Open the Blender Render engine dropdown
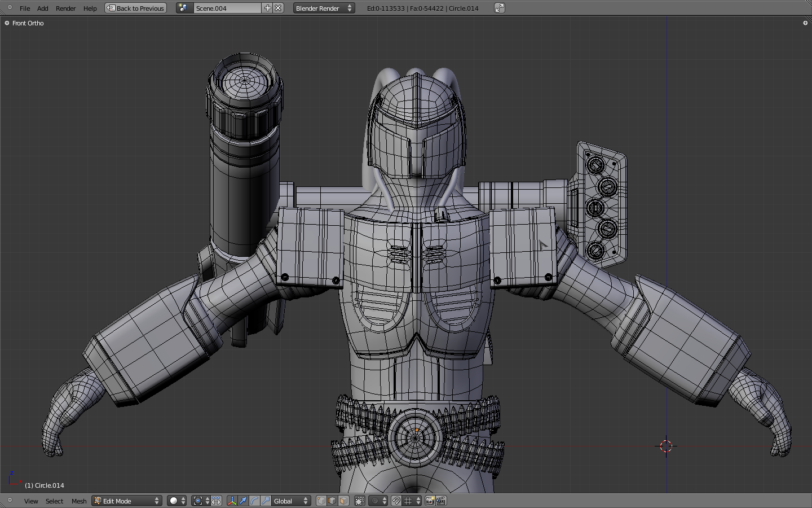Viewport: 812px width, 508px height. coord(324,8)
